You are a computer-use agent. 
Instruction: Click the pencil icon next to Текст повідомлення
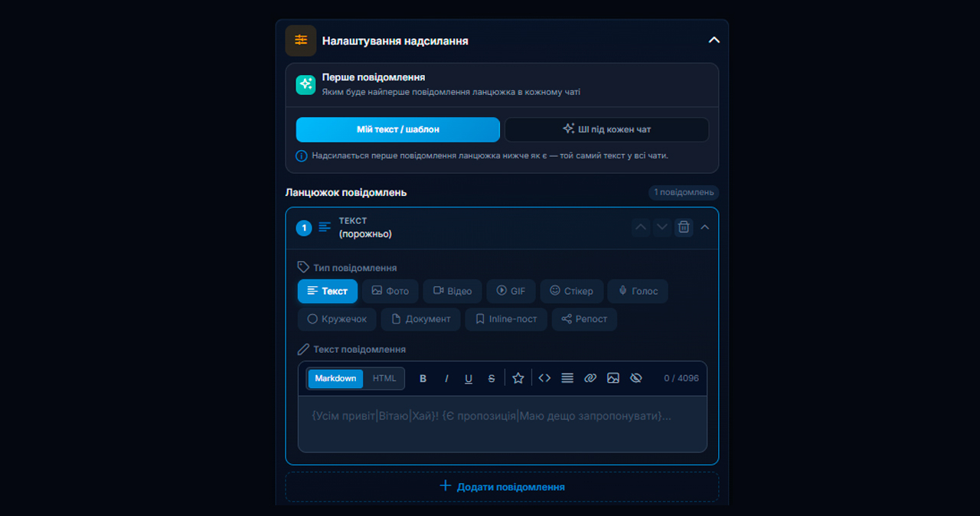(x=303, y=349)
